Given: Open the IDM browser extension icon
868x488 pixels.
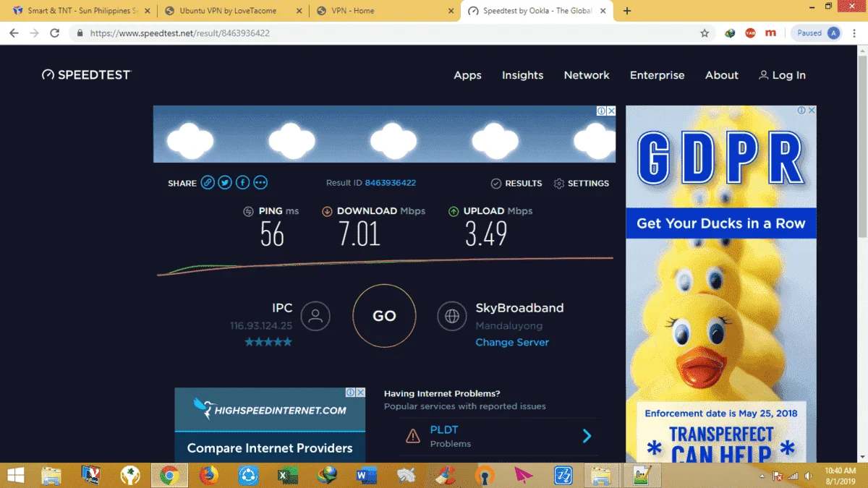Looking at the screenshot, I should point(731,33).
